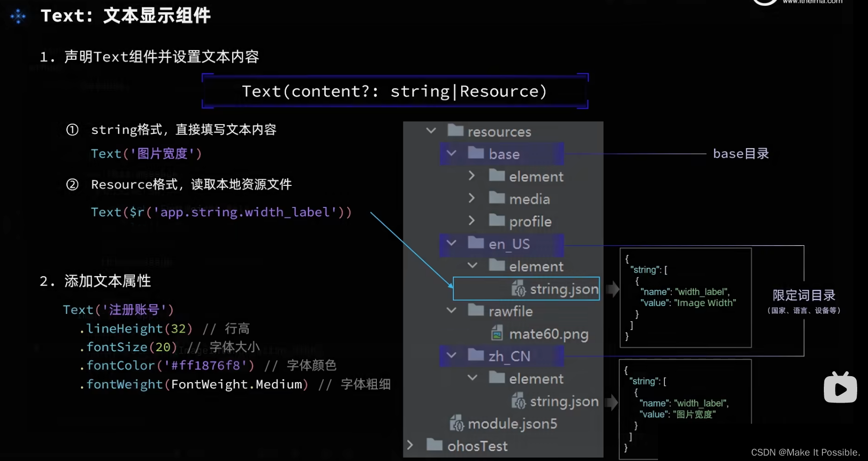868x461 pixels.
Task: Click heading 1. 声明Text组件并设置文本内容
Action: [149, 57]
